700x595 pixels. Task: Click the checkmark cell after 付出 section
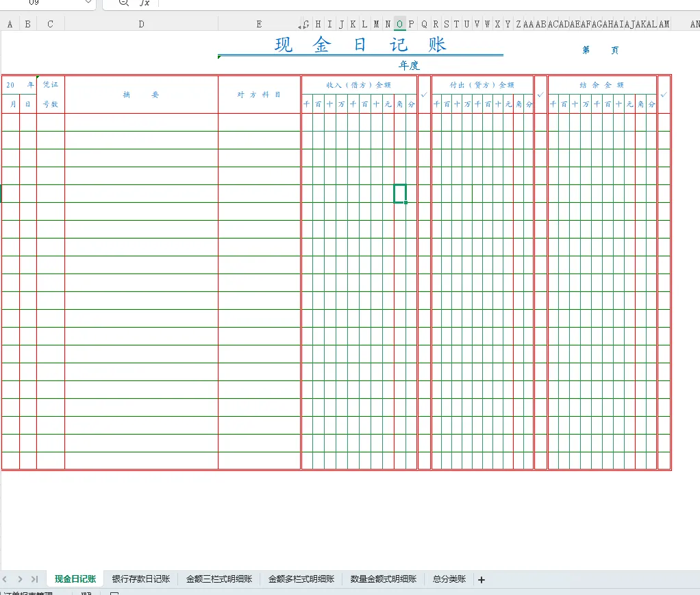[540, 95]
